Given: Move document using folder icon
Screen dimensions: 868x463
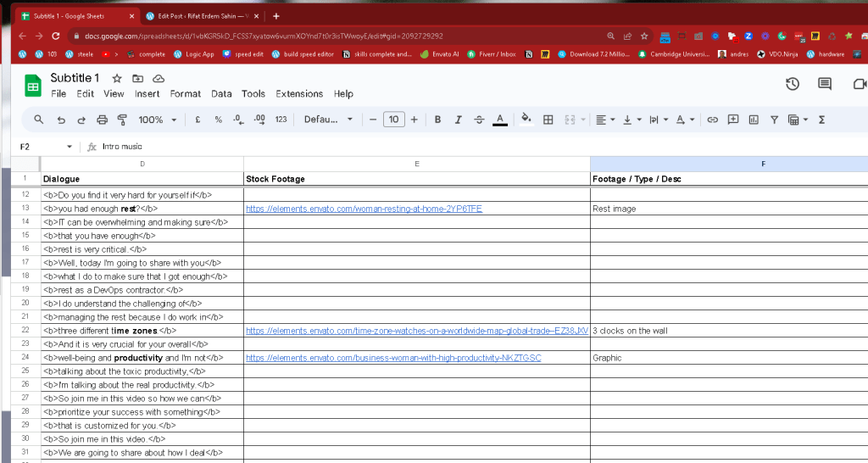Looking at the screenshot, I should tap(137, 79).
